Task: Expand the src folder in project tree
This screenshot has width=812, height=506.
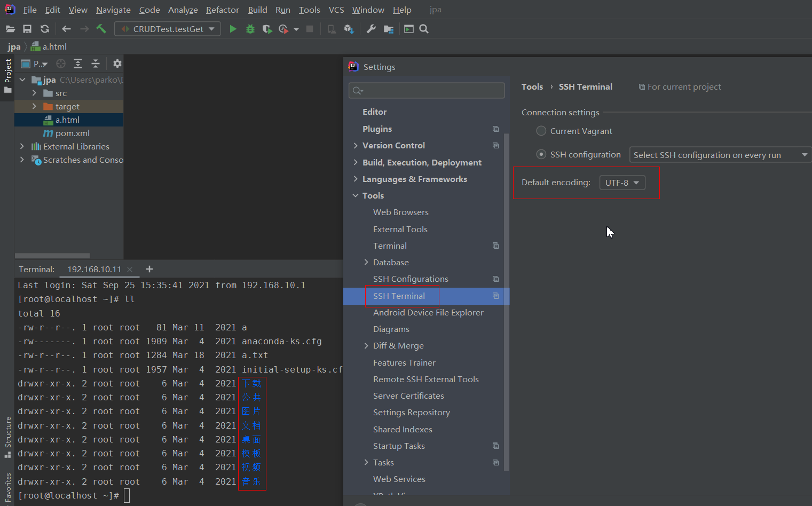Action: pos(34,93)
